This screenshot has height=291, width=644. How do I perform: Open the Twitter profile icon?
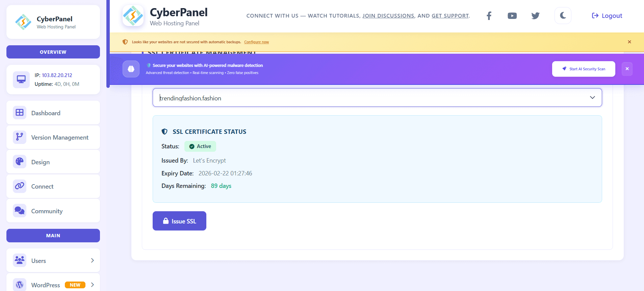pyautogui.click(x=535, y=16)
